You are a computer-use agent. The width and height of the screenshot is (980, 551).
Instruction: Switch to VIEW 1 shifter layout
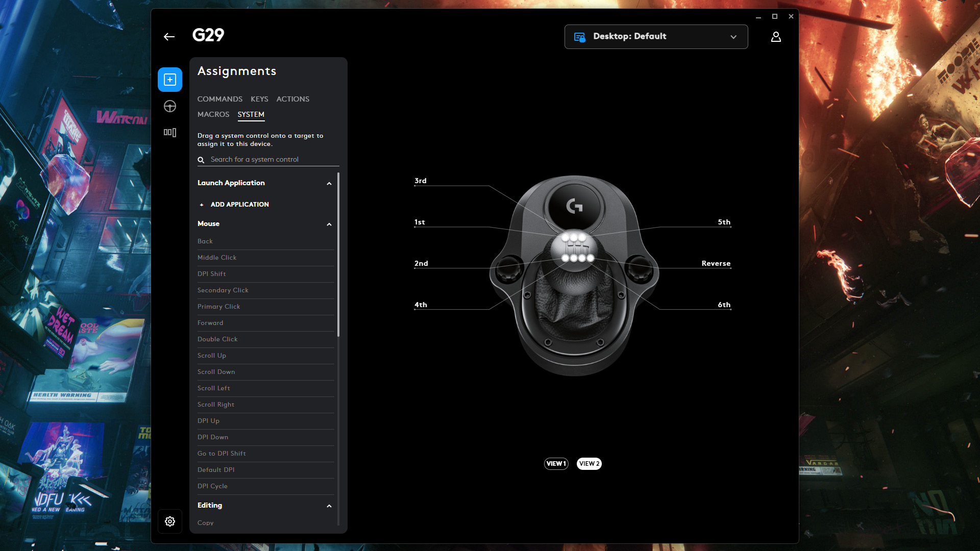(x=556, y=464)
